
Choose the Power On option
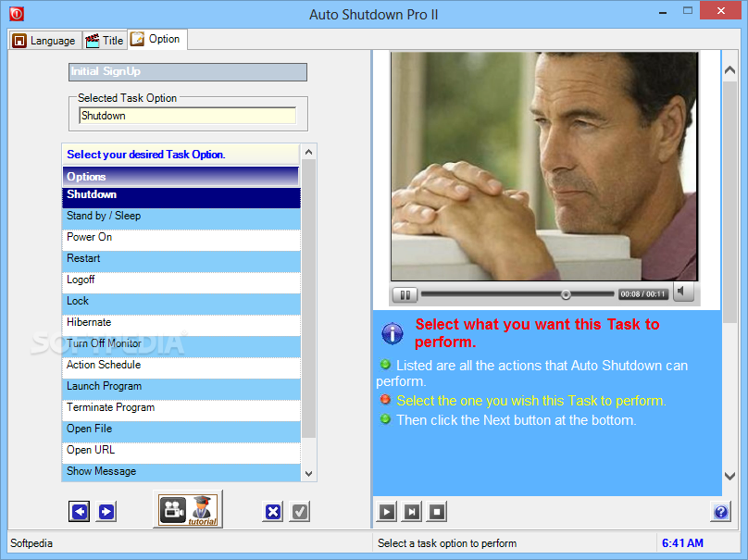coord(181,241)
